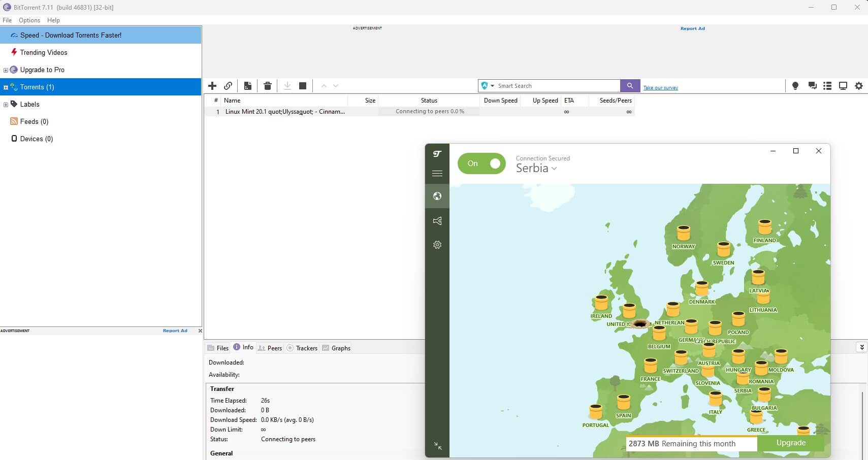Switch to the Trackers tab
Image resolution: width=868 pixels, height=460 pixels.
[x=302, y=348]
